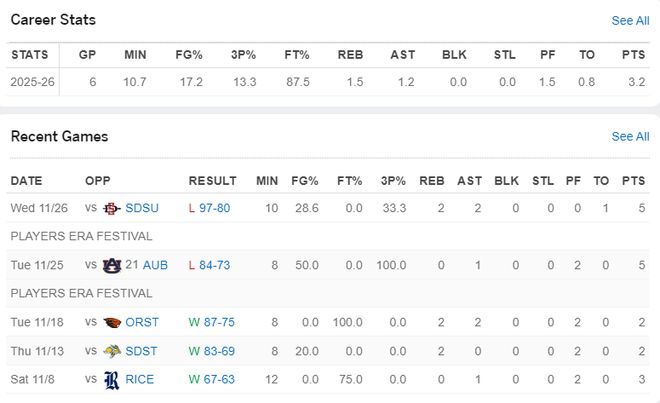View the 83-69 game result

coord(216,351)
